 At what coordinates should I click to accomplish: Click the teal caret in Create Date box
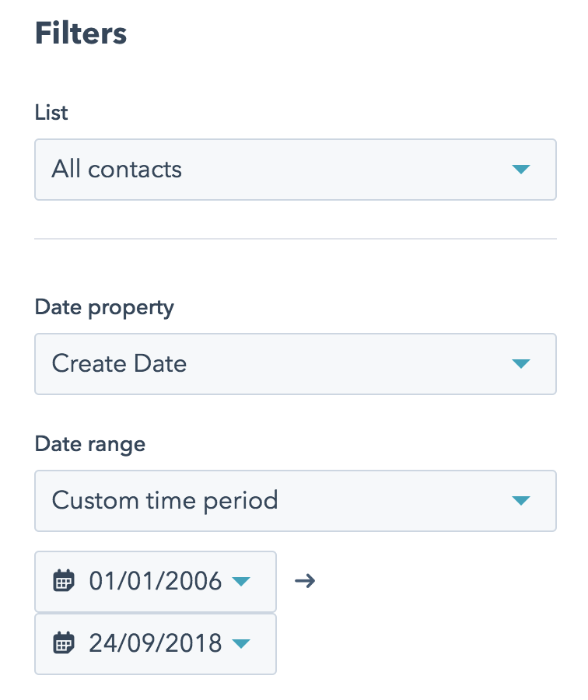[520, 363]
